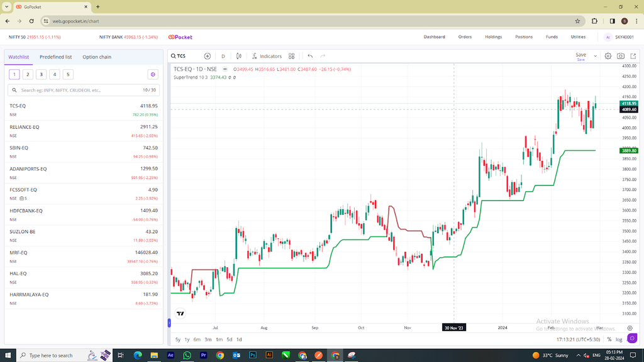
Task: Select RELIANCE-EQ in the watchlist
Action: (x=84, y=131)
